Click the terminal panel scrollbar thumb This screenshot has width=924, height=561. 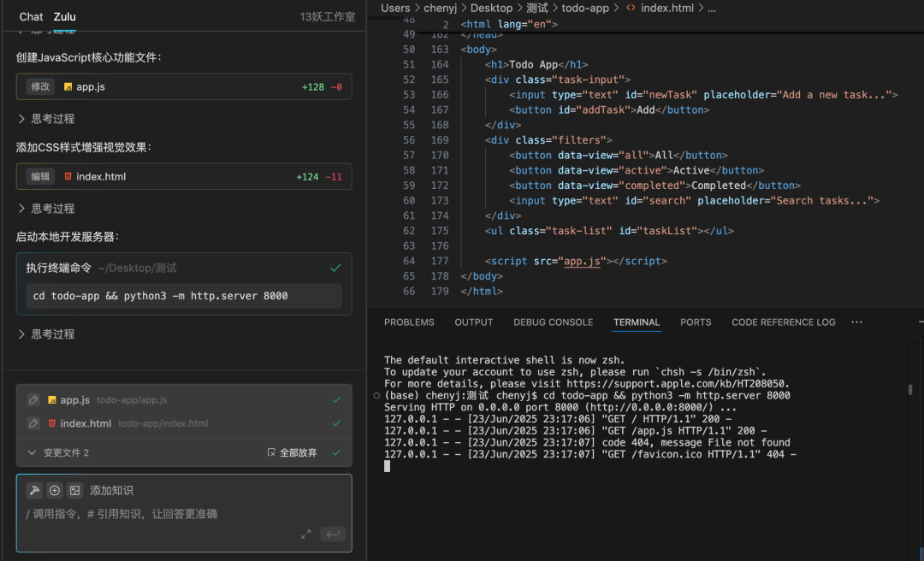point(910,389)
